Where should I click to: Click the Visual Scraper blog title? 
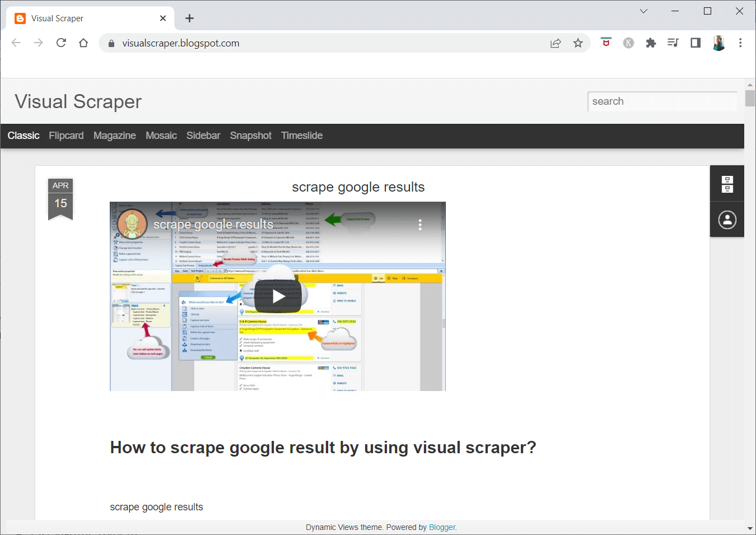[78, 101]
